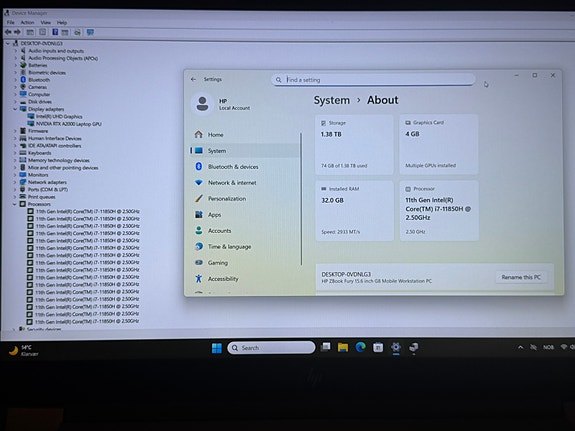575x431 pixels.
Task: Collapse the Display adapters node
Action: tap(15, 109)
